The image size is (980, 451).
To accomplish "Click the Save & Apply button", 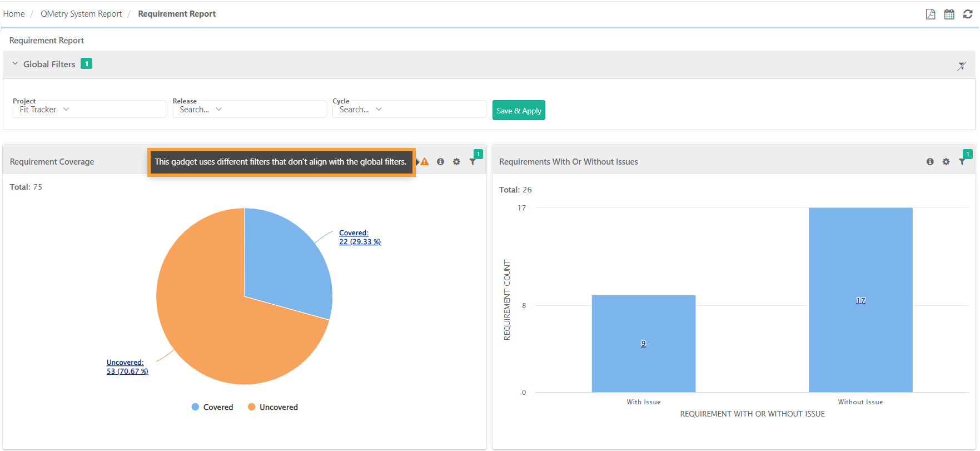I will [518, 111].
